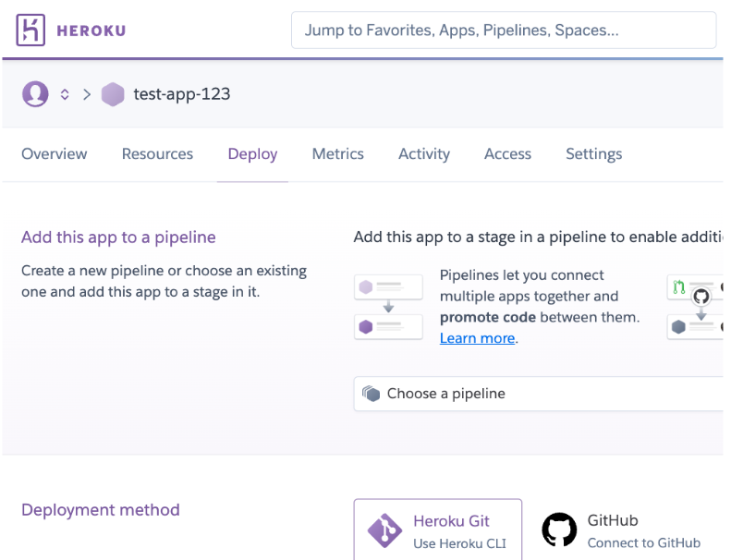The image size is (731, 560).
Task: Click the pipeline stack icon in dropdown
Action: pos(372,394)
